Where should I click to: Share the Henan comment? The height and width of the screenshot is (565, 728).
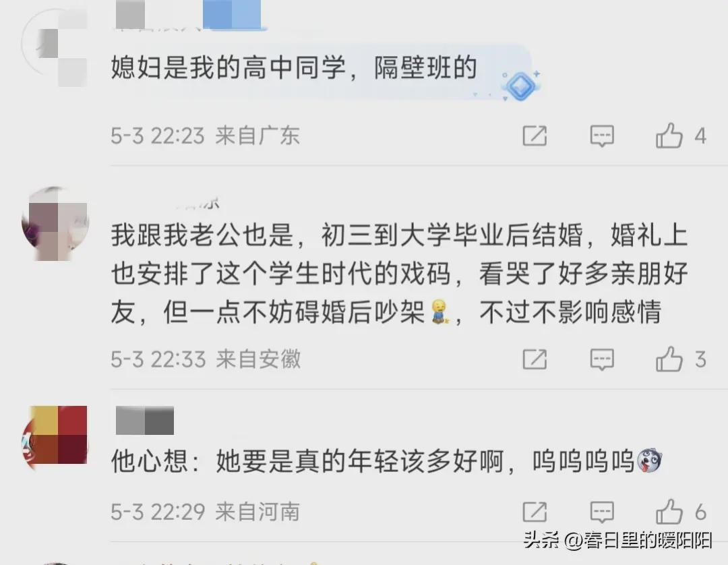point(535,512)
